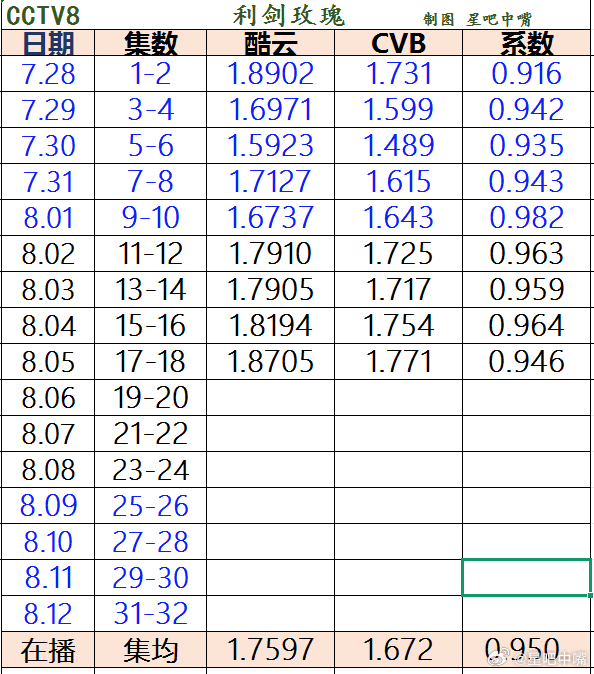Click episode cell 5-6
594x674 pixels.
pos(150,145)
